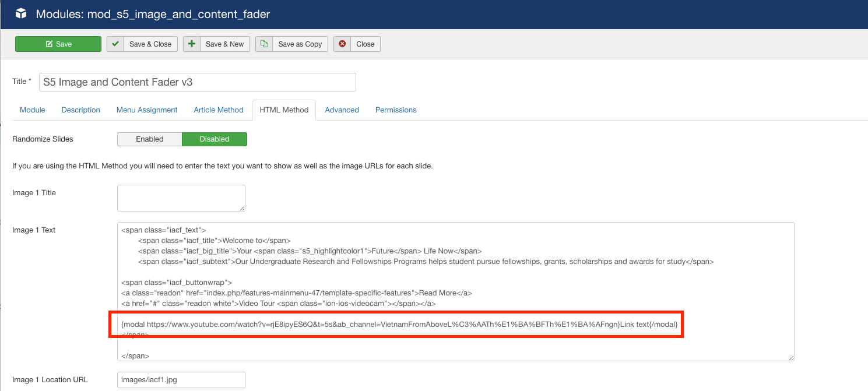Open the Permissions tab
Screen dimensions: 868x391
(x=396, y=110)
